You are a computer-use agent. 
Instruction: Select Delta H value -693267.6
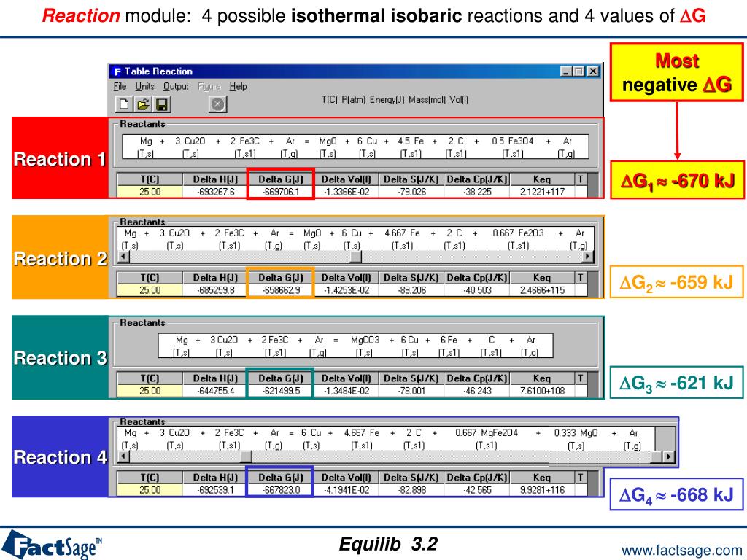pyautogui.click(x=215, y=192)
